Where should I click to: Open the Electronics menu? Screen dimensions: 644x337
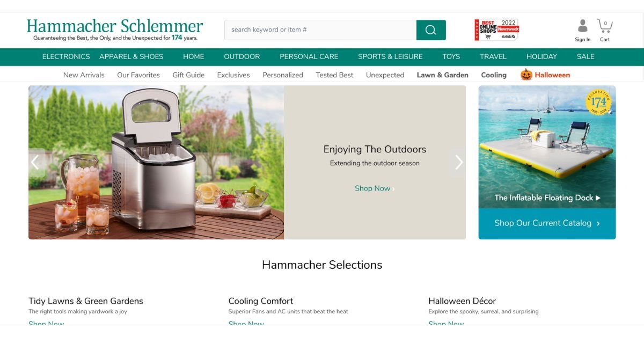(66, 56)
